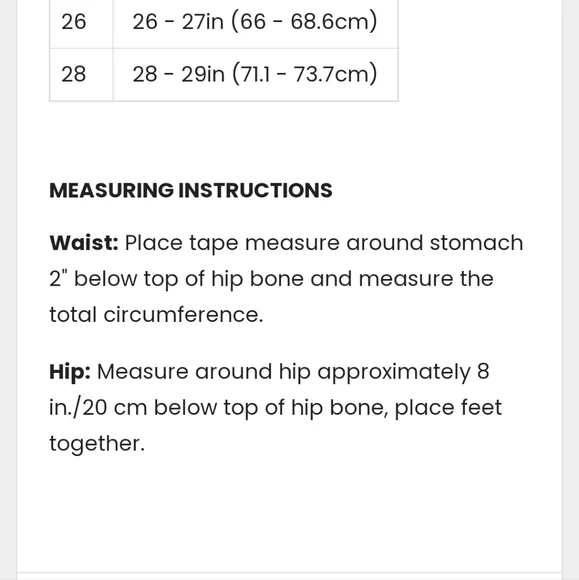The image size is (579, 580).
Task: Click the words total circumference
Action: pos(156,315)
